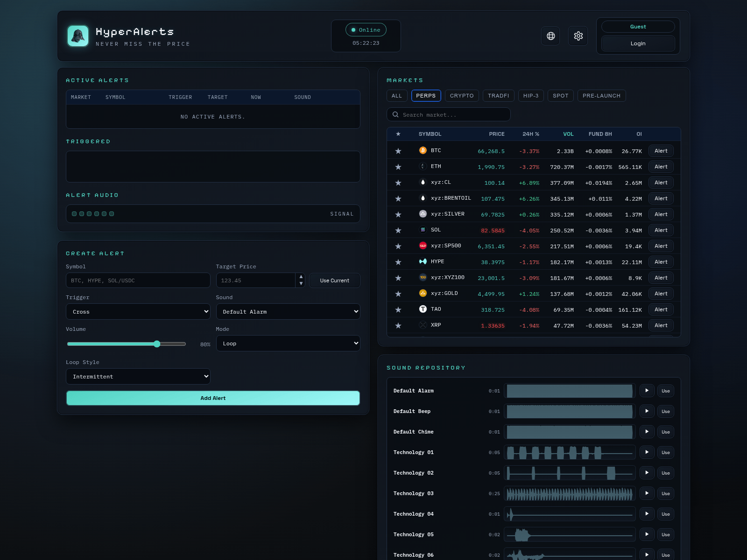Click the Search market field

point(449,114)
